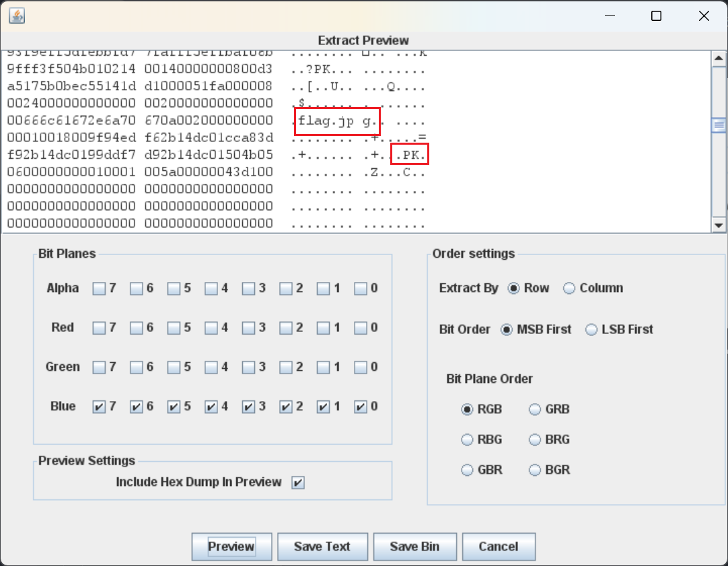Disable Include Hex Dump In Preview
The height and width of the screenshot is (566, 728).
(298, 483)
